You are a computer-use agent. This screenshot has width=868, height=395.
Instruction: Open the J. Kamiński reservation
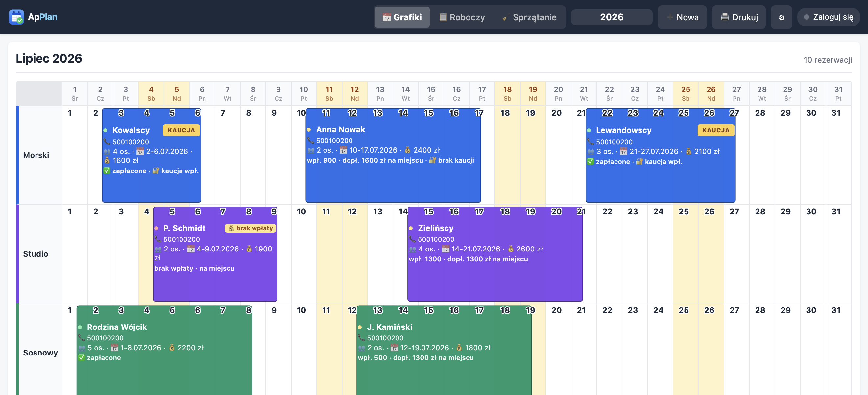point(444,350)
